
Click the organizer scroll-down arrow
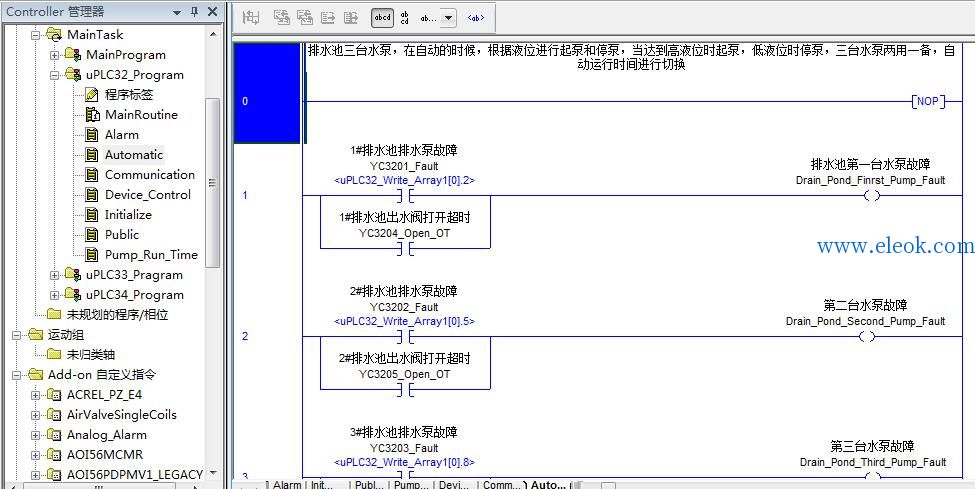click(213, 473)
